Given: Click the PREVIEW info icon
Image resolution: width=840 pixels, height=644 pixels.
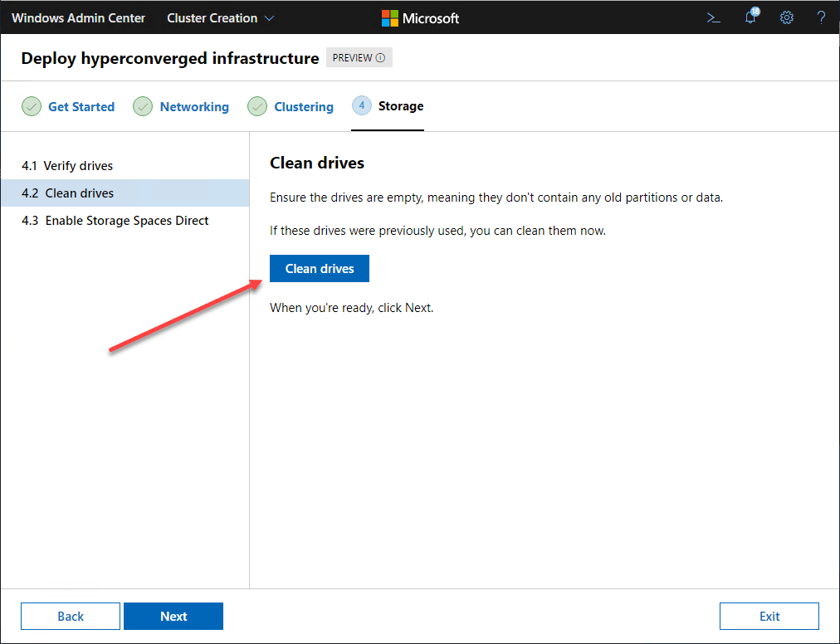Looking at the screenshot, I should (x=381, y=58).
